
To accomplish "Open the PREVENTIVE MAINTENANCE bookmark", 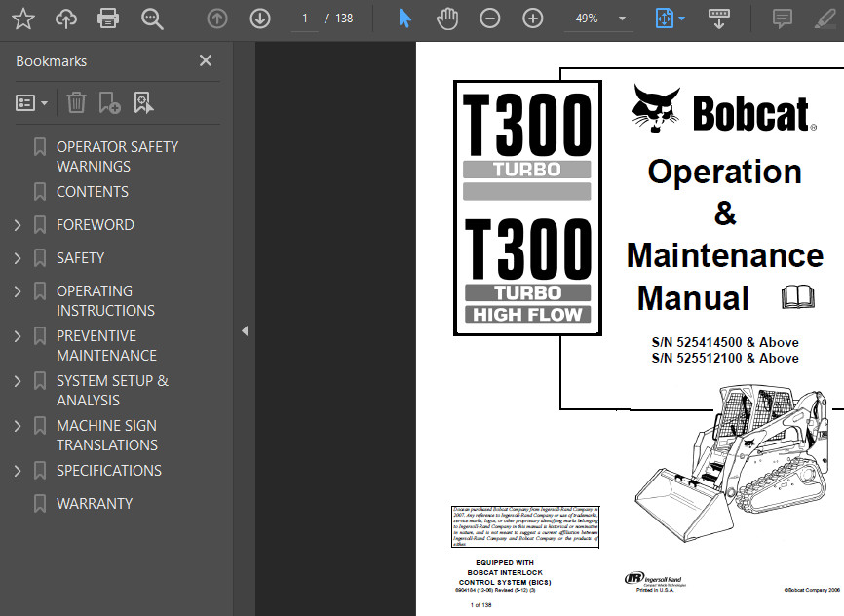I will (106, 346).
